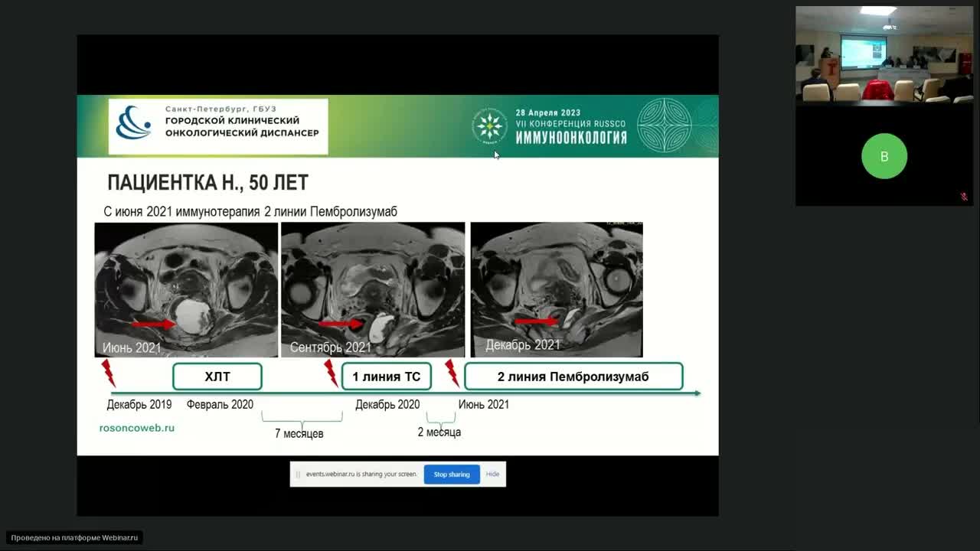Screen dimensions: 980x551
Task: Click the 2 линия Пембролизумаб box
Action: (573, 377)
